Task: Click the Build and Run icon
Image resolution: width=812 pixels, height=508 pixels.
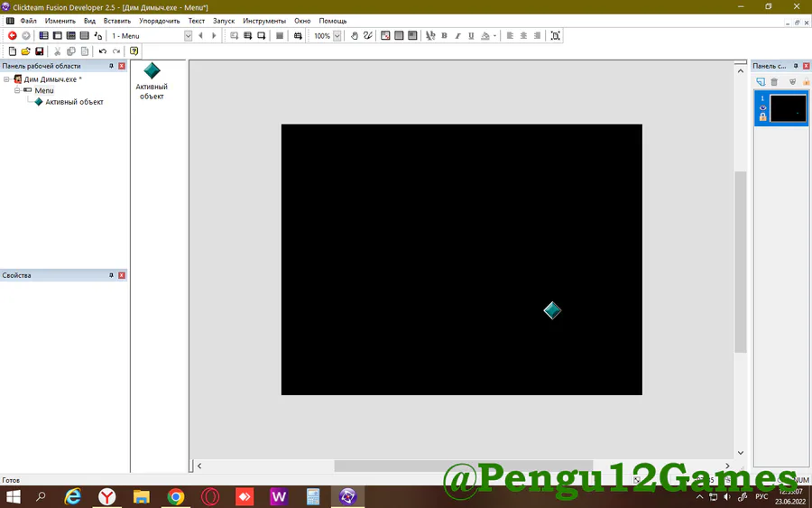Action: point(298,36)
